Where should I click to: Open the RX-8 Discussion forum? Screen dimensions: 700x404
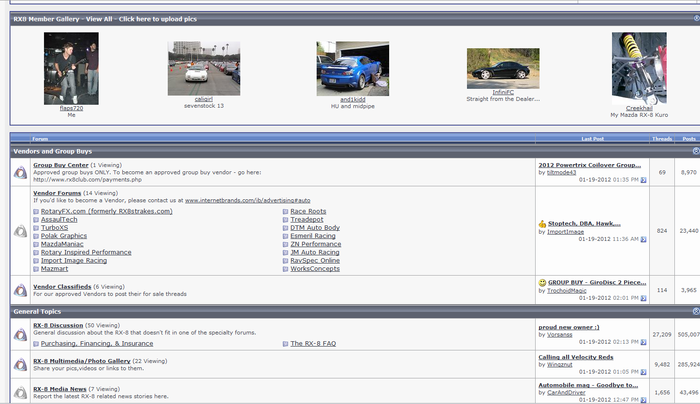pyautogui.click(x=58, y=325)
